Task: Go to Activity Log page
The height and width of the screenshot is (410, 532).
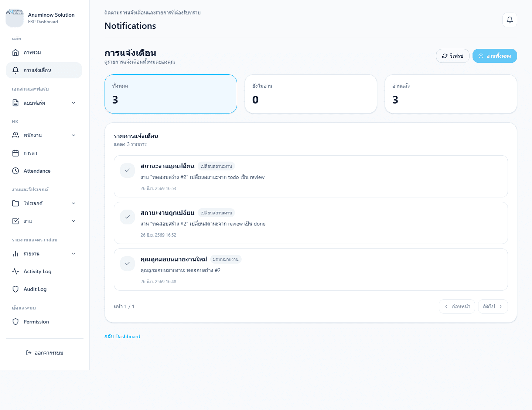Action: 44,271
